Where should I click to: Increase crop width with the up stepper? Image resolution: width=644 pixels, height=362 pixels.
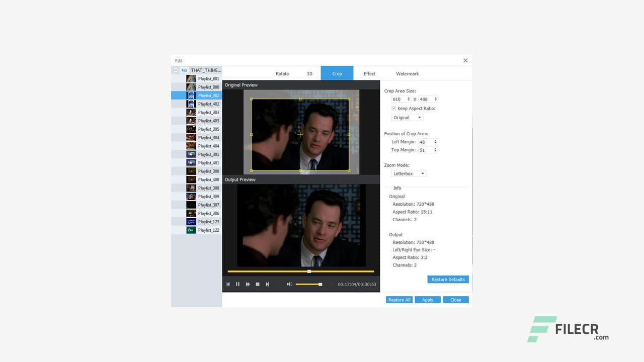pos(408,98)
